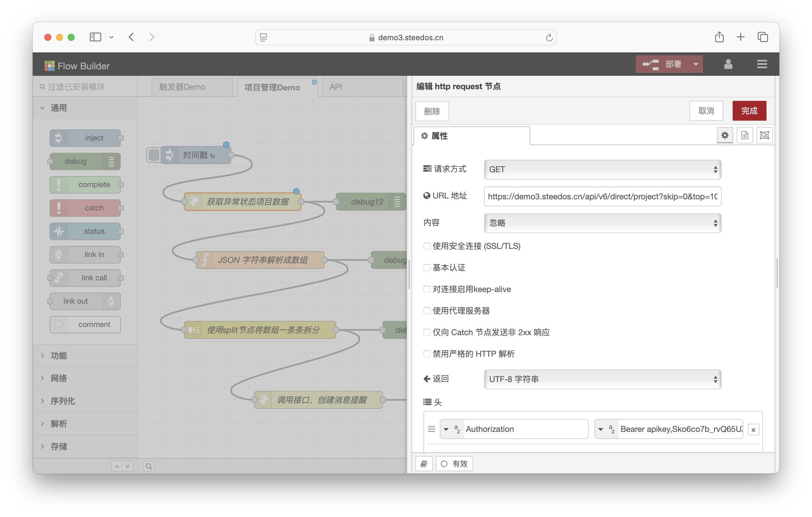Expand the 网络 palette category
Screen dimensions: 812x517
pos(85,378)
